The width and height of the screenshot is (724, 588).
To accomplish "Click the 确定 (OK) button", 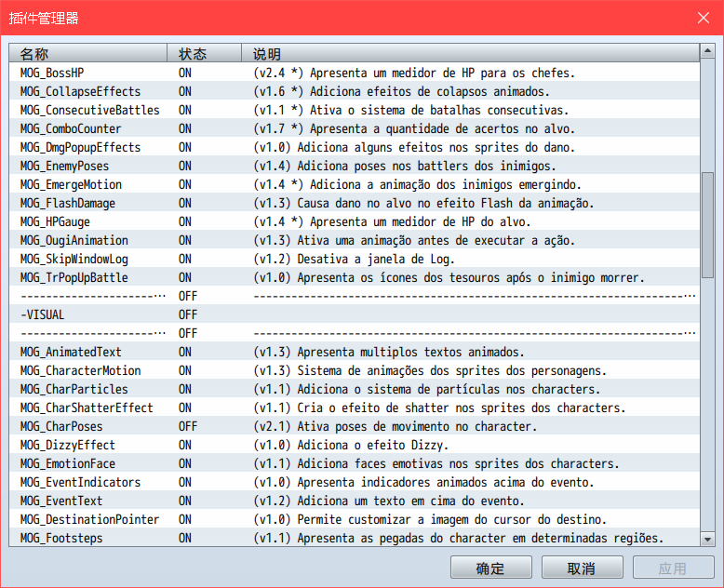I will click(490, 568).
